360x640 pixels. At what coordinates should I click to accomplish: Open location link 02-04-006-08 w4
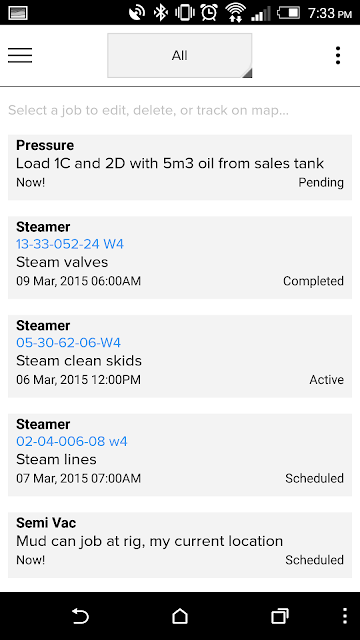pos(72,442)
